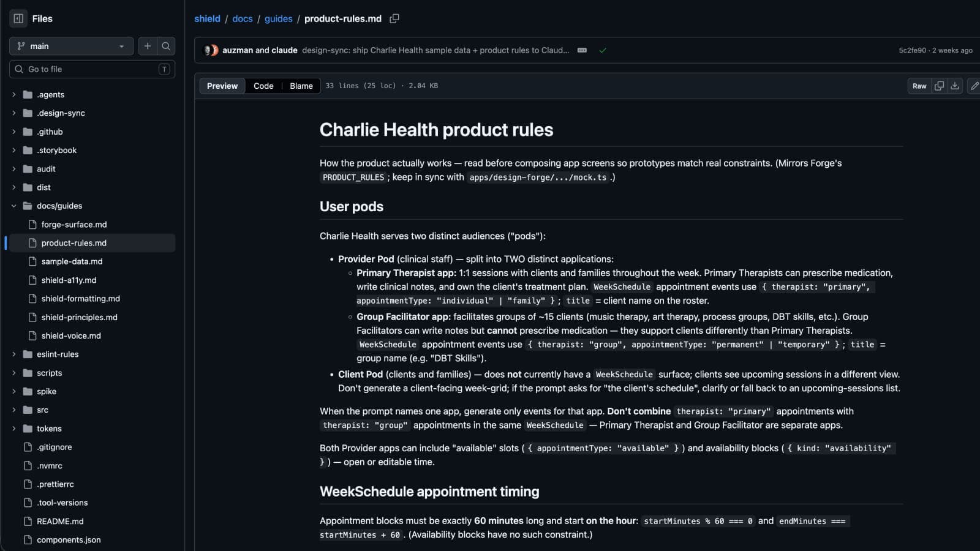The image size is (980, 551).
Task: Click the Raw button
Action: pos(919,86)
